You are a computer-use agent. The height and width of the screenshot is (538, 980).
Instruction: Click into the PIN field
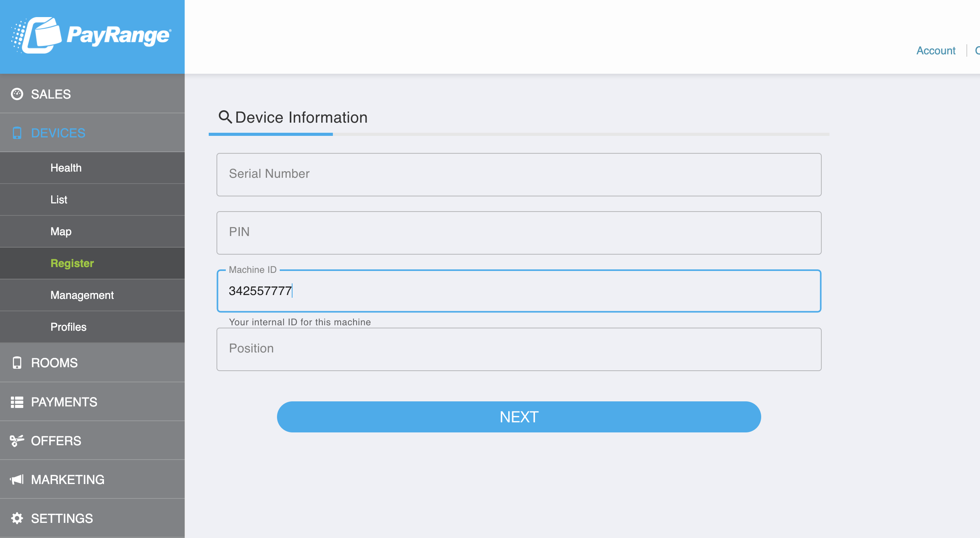tap(519, 233)
